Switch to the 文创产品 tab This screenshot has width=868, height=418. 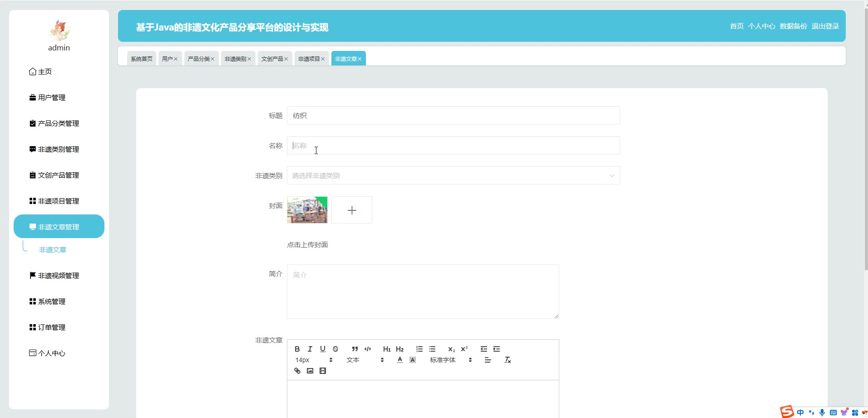point(272,59)
